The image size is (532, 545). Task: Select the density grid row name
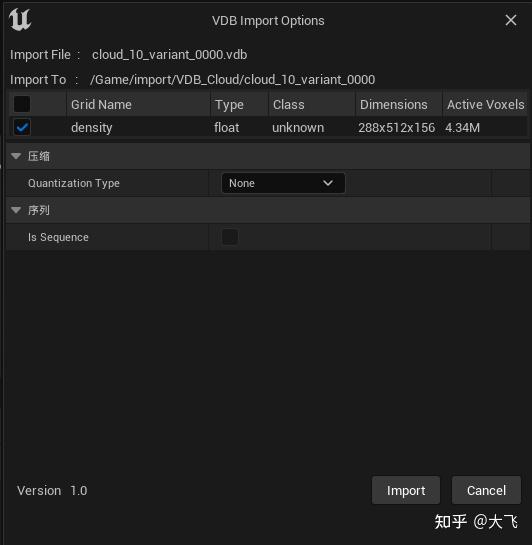click(x=92, y=128)
